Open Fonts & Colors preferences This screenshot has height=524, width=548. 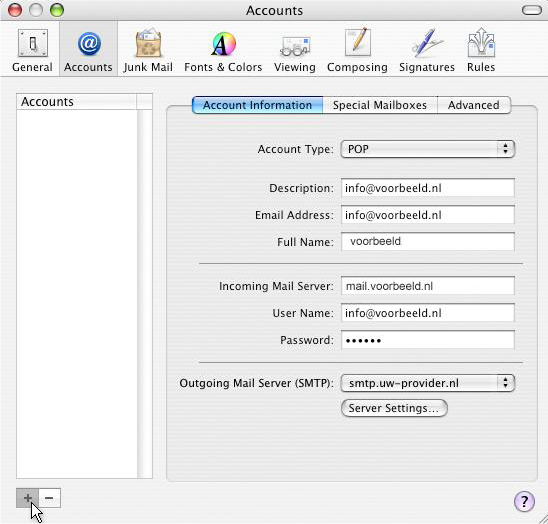tap(223, 51)
